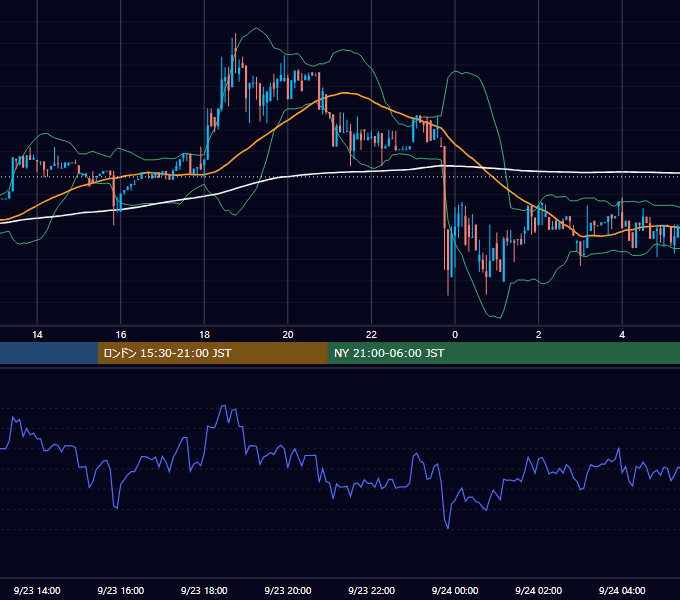The width and height of the screenshot is (680, 600).
Task: Click the 0 hour axis label
Action: tap(455, 335)
